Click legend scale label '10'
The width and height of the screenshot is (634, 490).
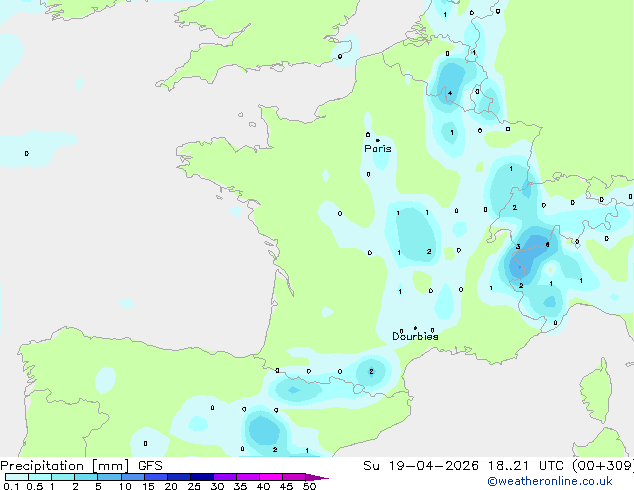125,486
